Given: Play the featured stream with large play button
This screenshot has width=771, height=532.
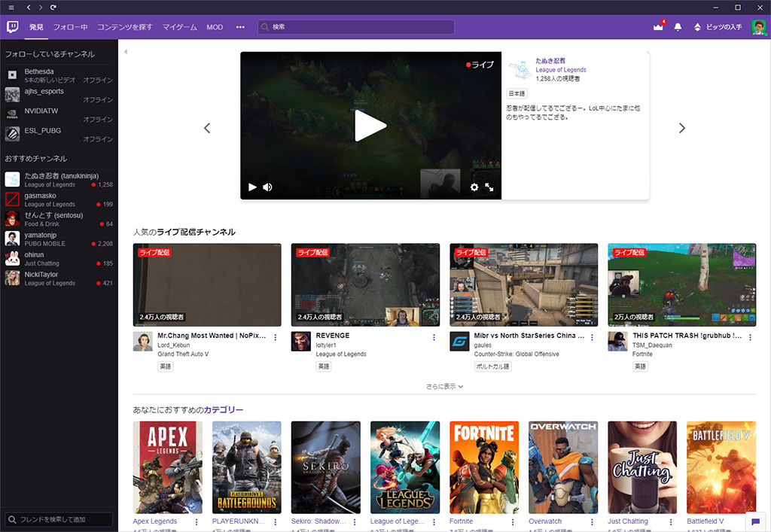Looking at the screenshot, I should tap(370, 126).
